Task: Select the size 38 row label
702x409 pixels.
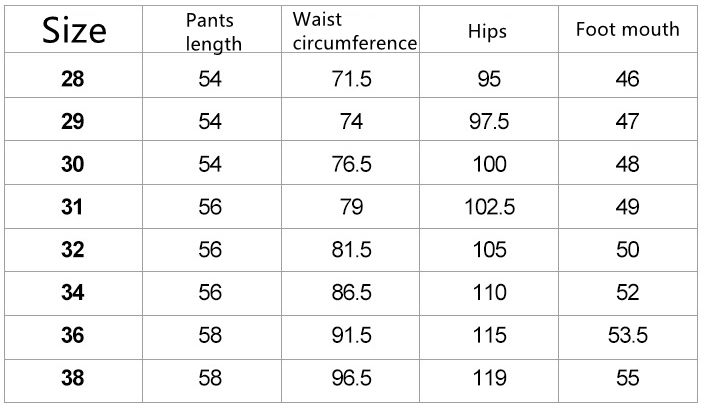Action: click(x=73, y=378)
